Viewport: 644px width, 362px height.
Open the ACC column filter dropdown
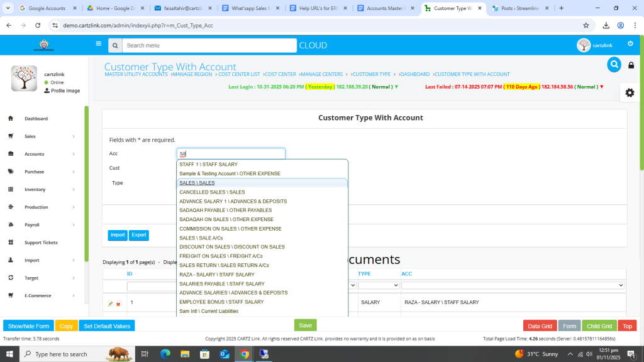pos(513,285)
